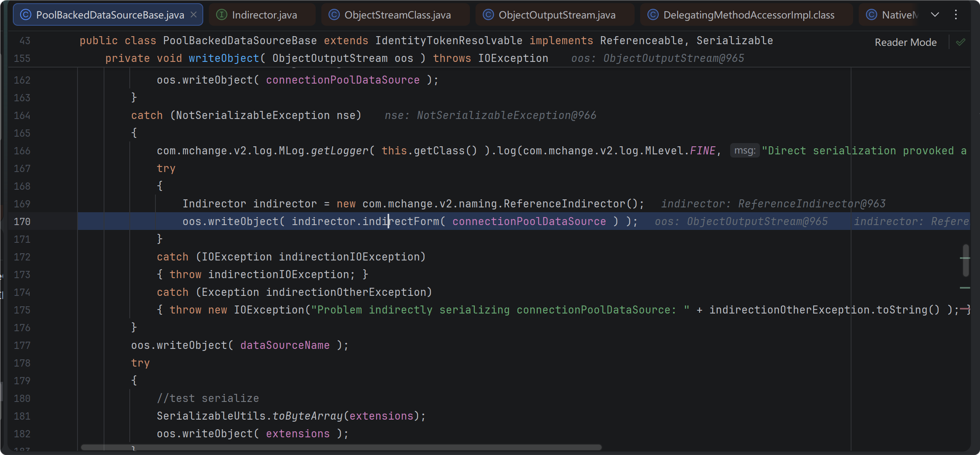Click line number 177 in gutter
Image resolution: width=980 pixels, height=455 pixels.
pyautogui.click(x=22, y=345)
